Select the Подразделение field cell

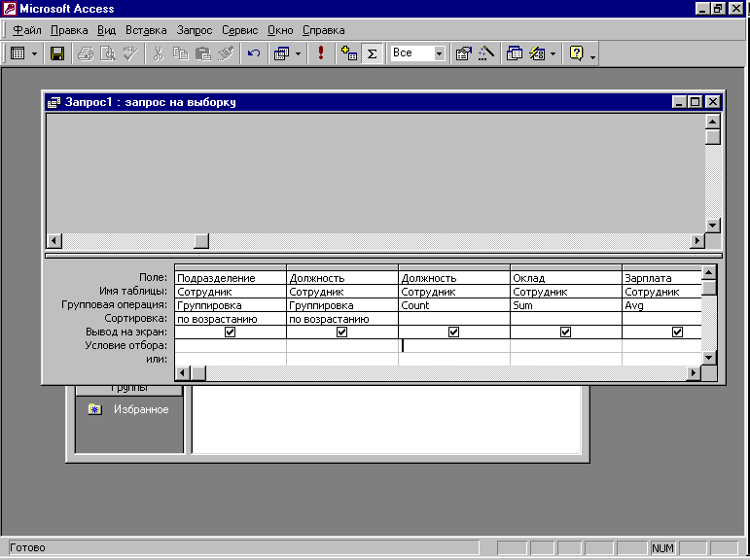pos(231,278)
